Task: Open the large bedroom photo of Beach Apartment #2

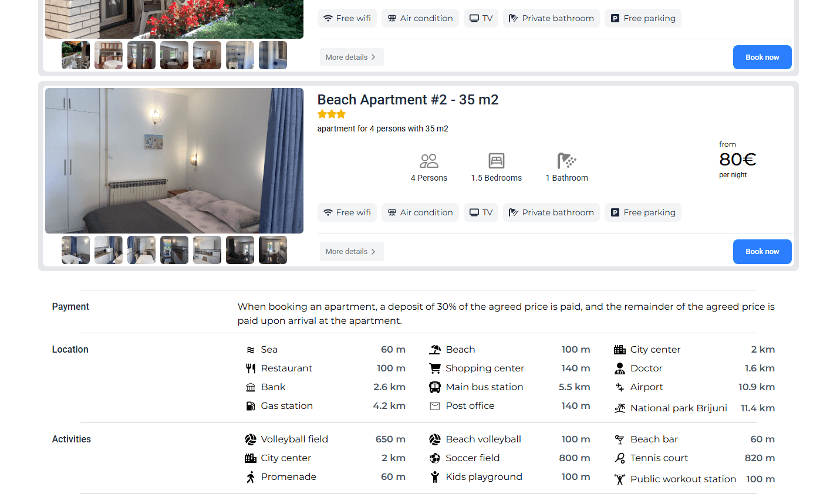Action: (174, 161)
